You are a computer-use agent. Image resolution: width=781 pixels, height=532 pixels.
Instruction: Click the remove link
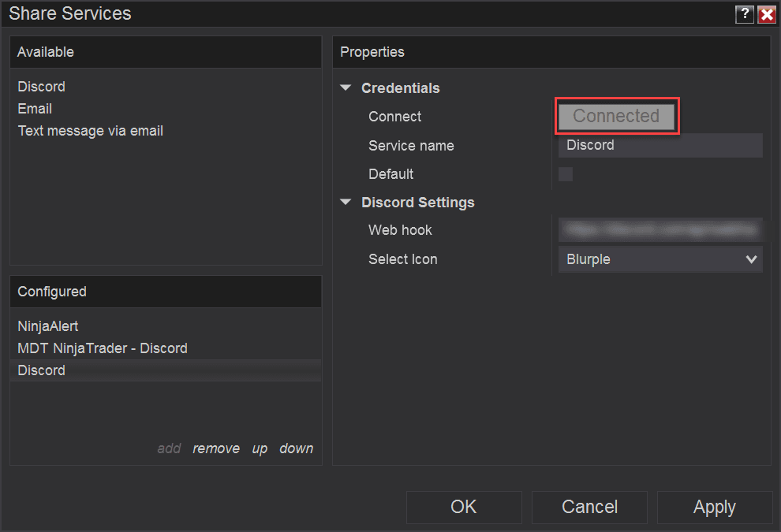coord(216,448)
